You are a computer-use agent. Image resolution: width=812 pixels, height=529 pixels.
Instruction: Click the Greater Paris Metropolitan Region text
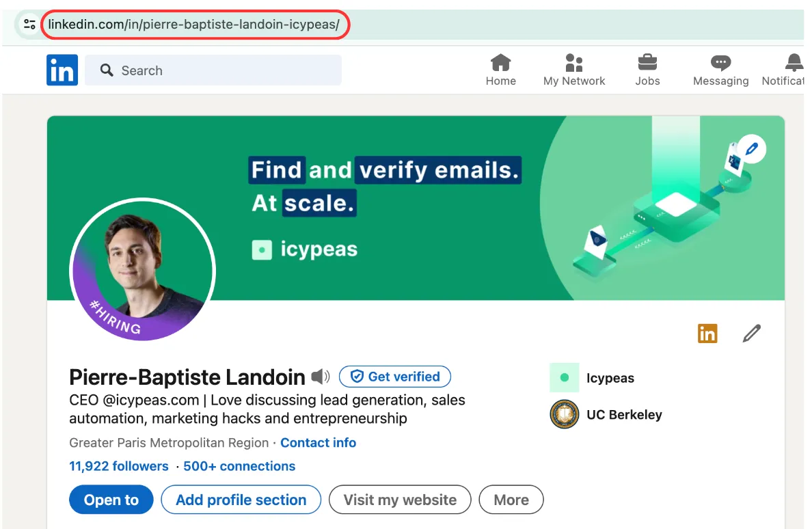pos(169,443)
